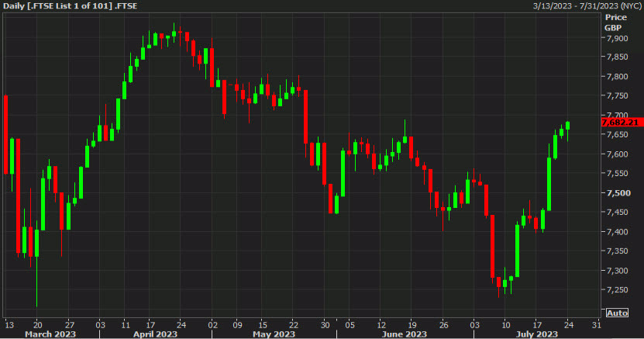The width and height of the screenshot is (644, 339).
Task: Click the date tick 12 in June
Action: pos(381,325)
